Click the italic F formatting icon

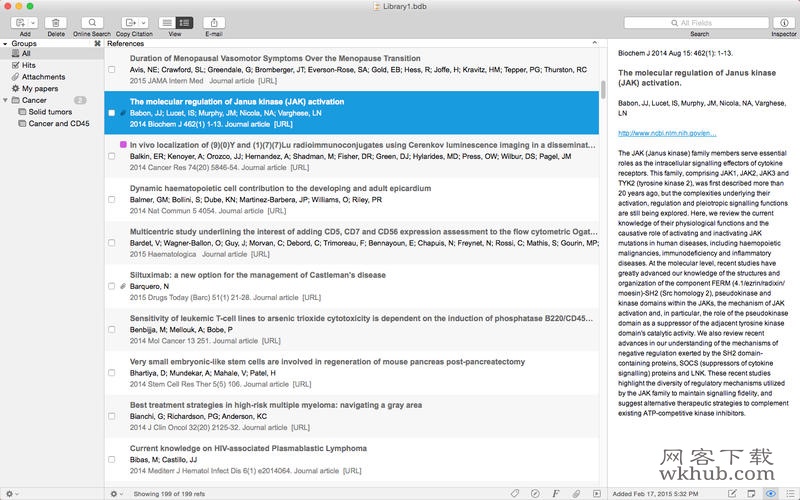[x=556, y=493]
